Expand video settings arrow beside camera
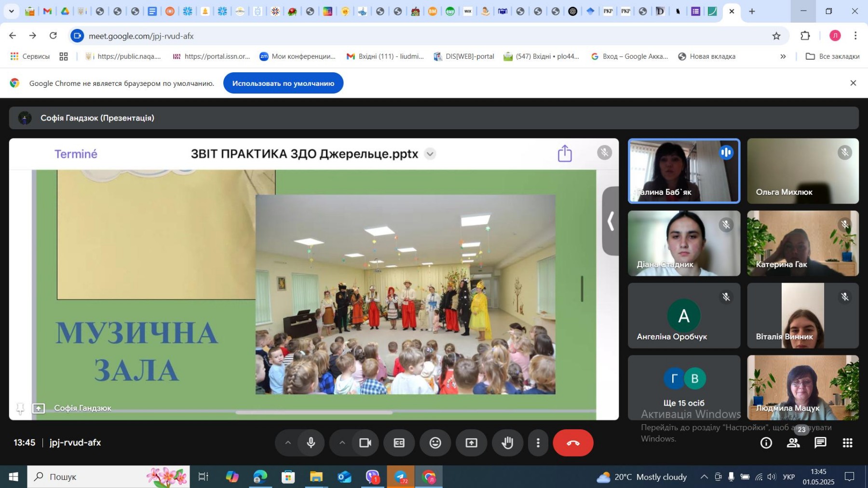 point(342,443)
